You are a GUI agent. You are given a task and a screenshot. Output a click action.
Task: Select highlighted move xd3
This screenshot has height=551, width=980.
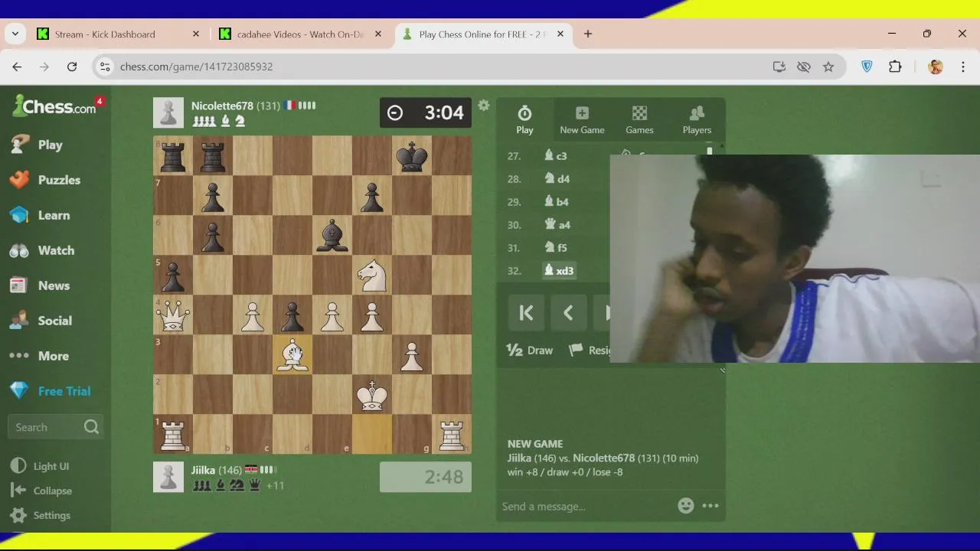point(559,270)
